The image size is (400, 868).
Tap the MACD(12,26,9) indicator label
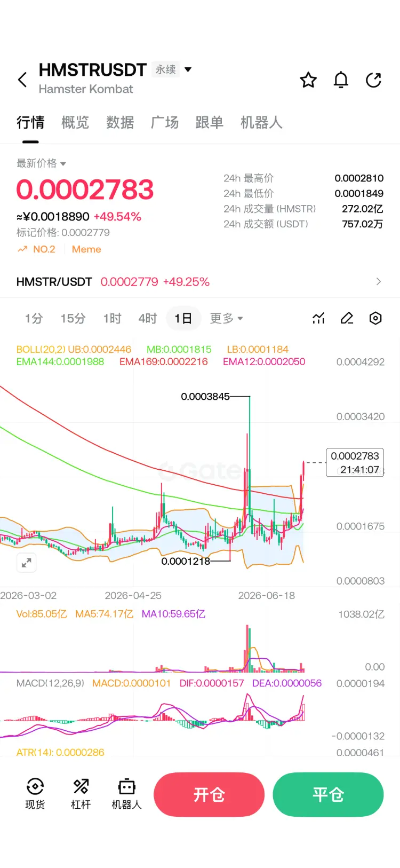click(x=50, y=683)
